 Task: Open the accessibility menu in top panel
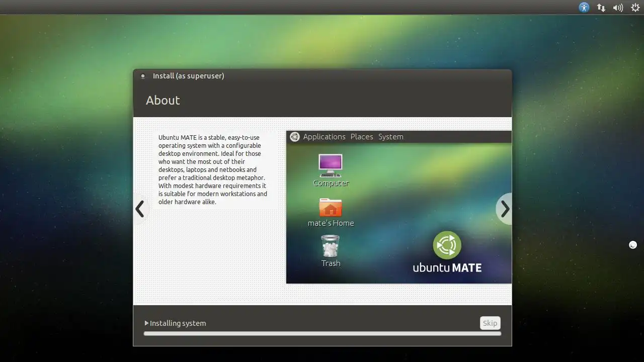(x=584, y=8)
